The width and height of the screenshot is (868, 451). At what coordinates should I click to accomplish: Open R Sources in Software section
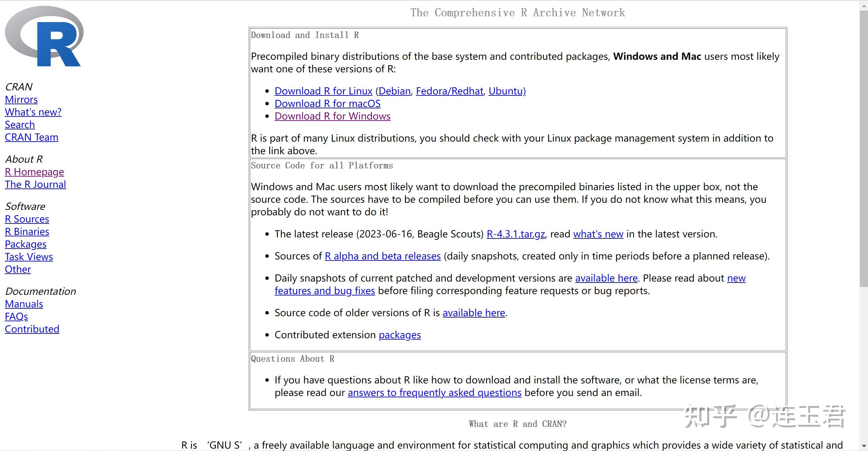pos(27,219)
